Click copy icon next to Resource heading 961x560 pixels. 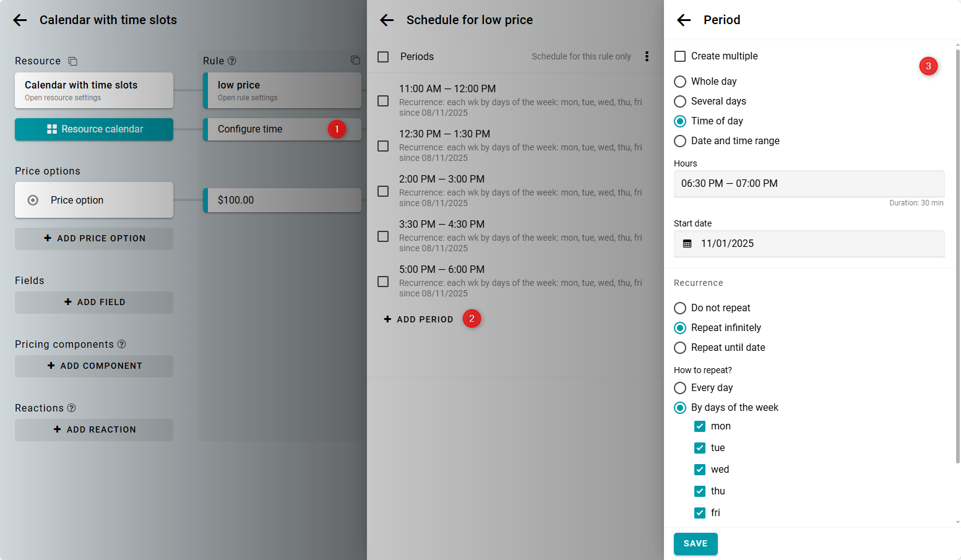point(73,61)
